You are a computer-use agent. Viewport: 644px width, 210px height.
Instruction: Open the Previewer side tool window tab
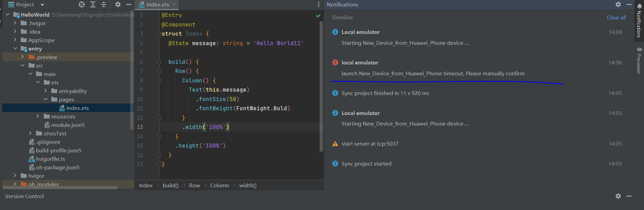coord(639,60)
